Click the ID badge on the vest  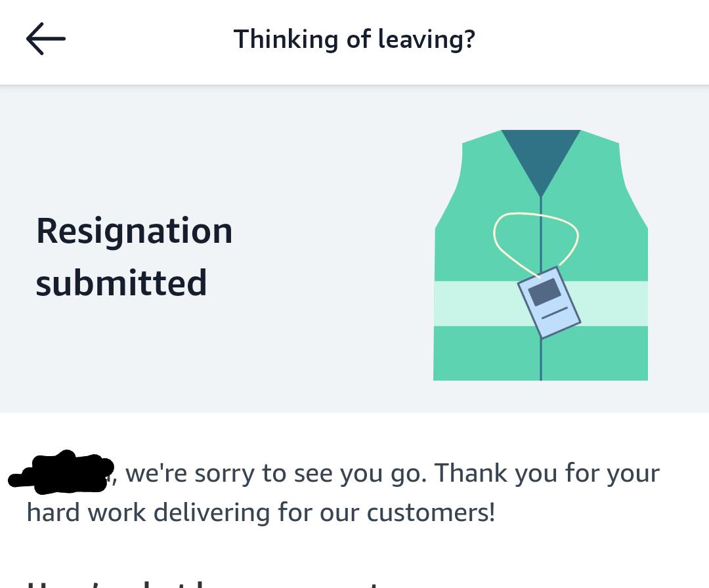(x=549, y=301)
